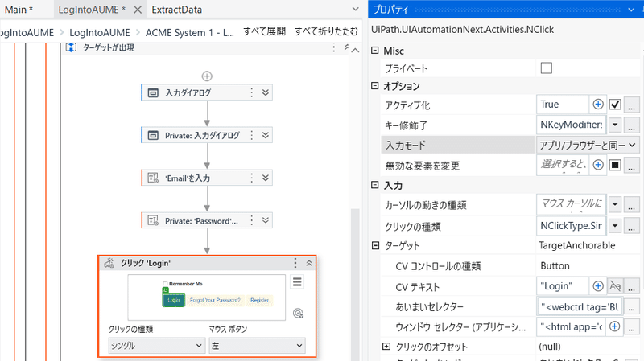This screenshot has width=644, height=361.
Task: Click the Login target screenshot thumbnail
Action: [207, 297]
